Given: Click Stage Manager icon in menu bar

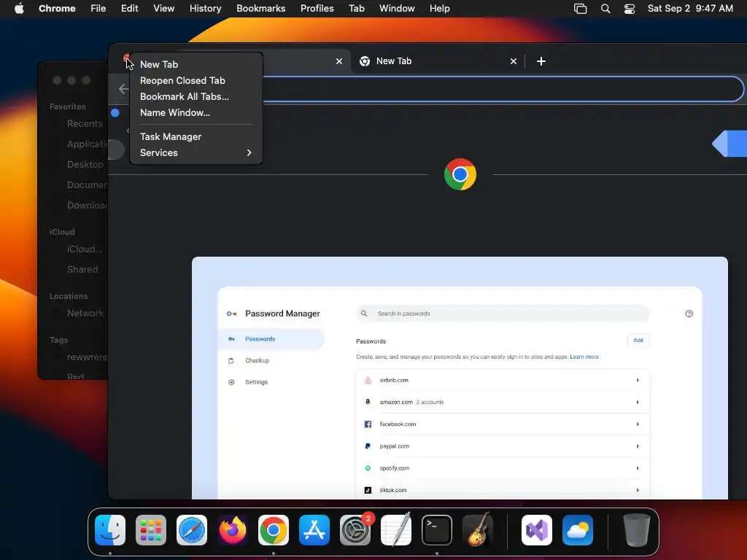Looking at the screenshot, I should pyautogui.click(x=580, y=9).
